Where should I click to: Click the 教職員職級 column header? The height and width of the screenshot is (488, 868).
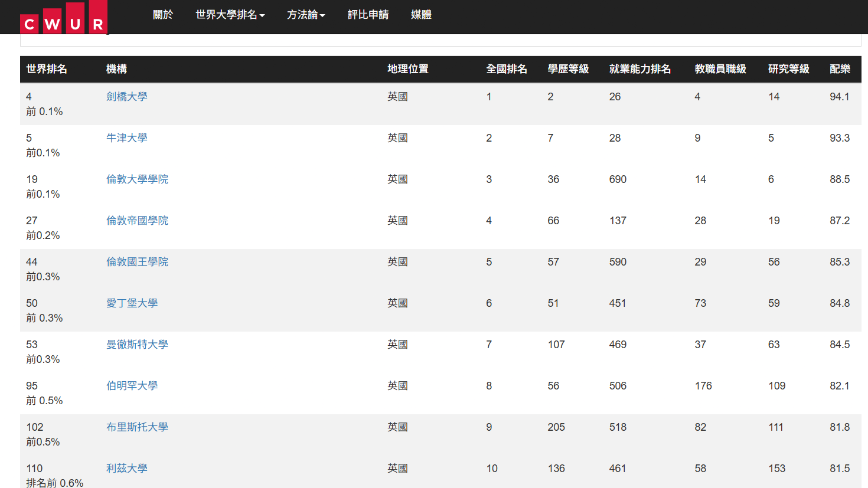(x=720, y=69)
